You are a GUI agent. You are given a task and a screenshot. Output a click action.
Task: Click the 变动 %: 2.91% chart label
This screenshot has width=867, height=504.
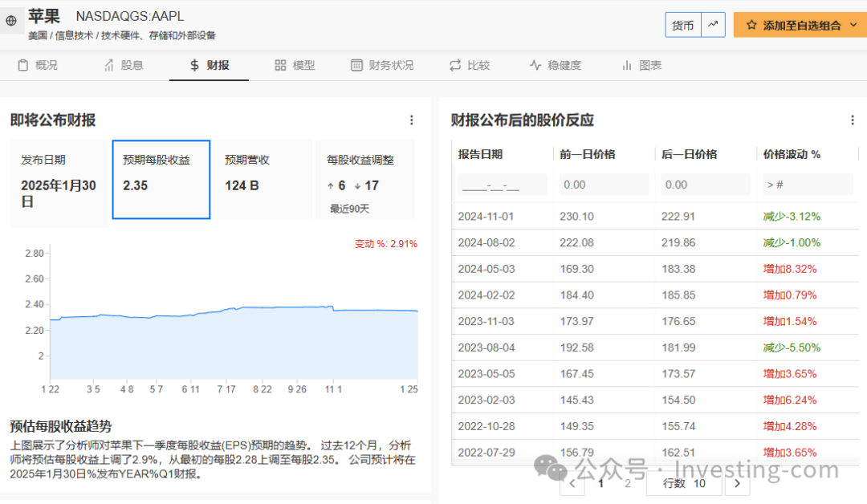pos(386,244)
